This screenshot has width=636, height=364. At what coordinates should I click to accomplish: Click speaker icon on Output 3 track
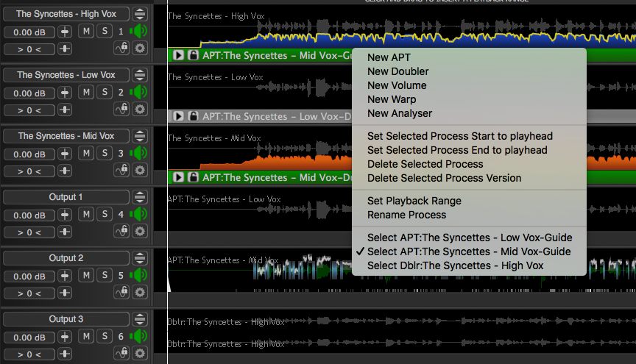click(x=138, y=337)
